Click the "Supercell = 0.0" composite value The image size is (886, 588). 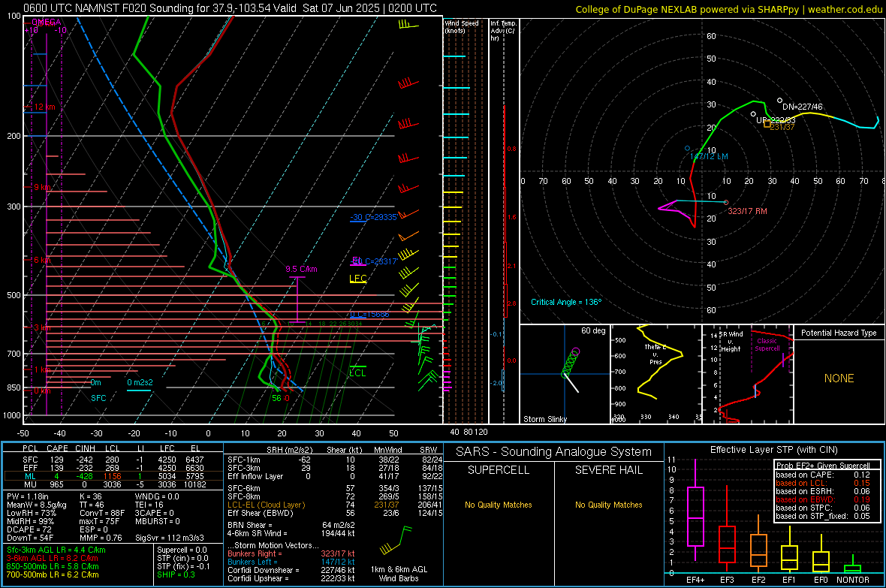(182, 550)
